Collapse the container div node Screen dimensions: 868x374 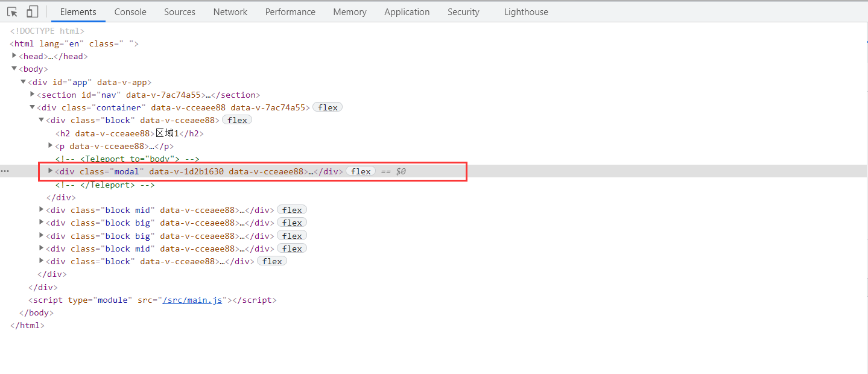coord(33,107)
